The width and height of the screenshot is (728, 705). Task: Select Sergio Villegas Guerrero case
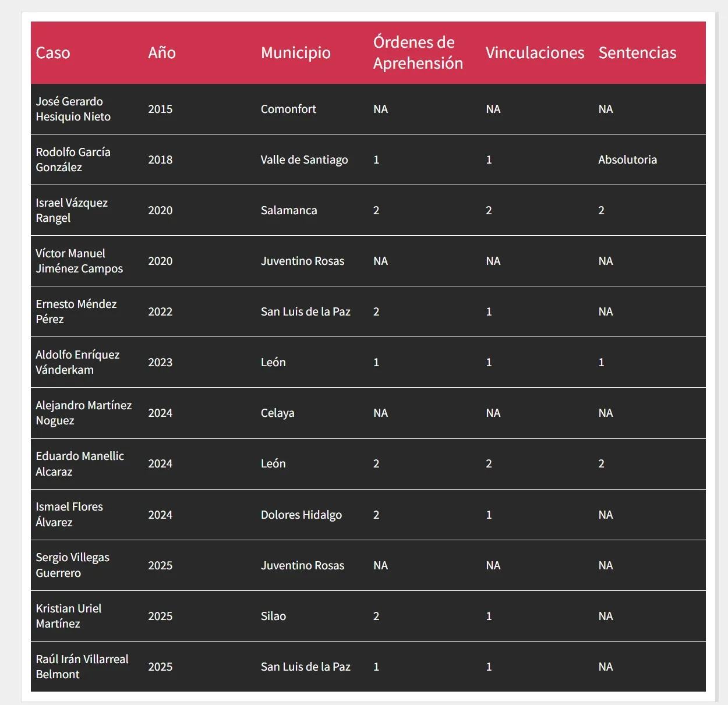[73, 565]
